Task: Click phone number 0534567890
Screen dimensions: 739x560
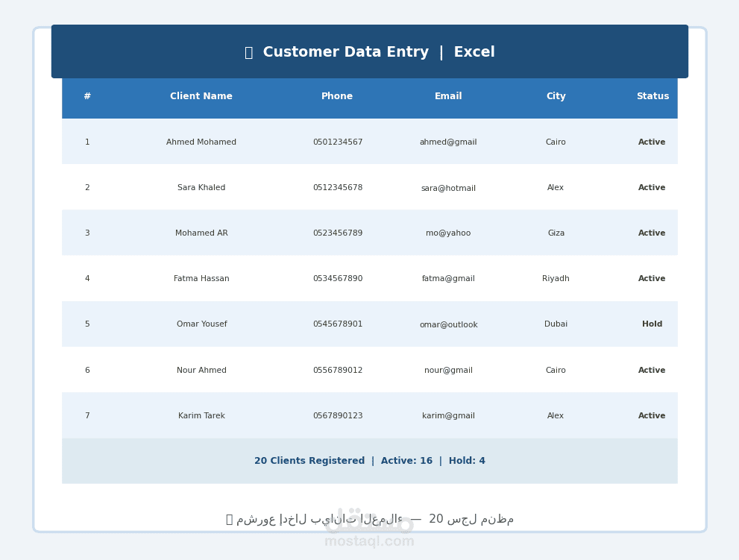Action: tap(338, 279)
